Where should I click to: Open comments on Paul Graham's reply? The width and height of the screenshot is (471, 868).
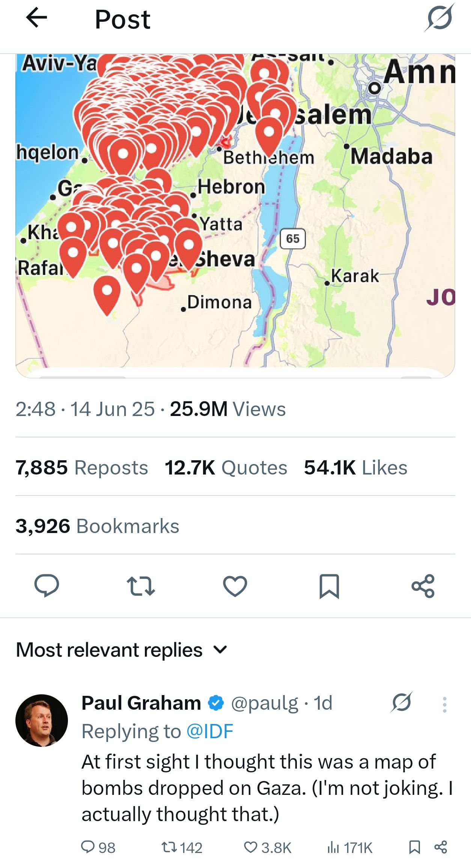click(88, 847)
